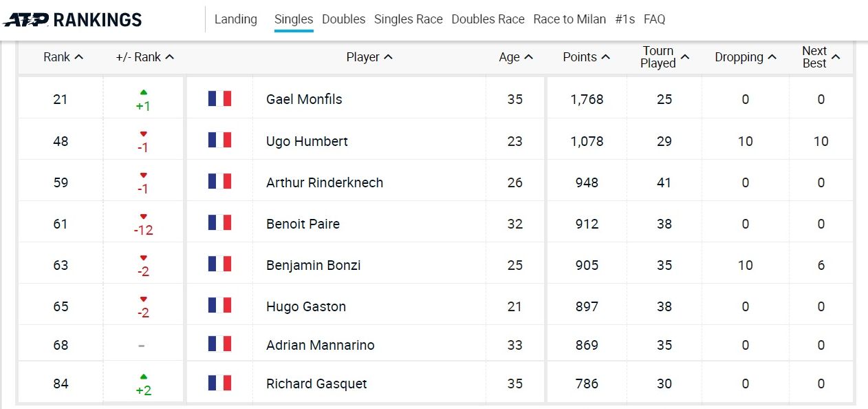
Task: Sort the table by Rank column
Action: click(63, 57)
